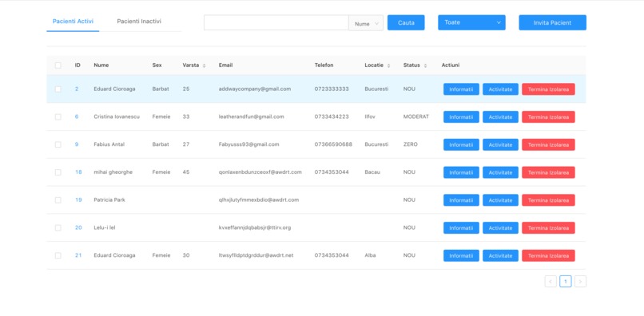
Task: Open Informatii for patient ID 2
Action: click(461, 89)
